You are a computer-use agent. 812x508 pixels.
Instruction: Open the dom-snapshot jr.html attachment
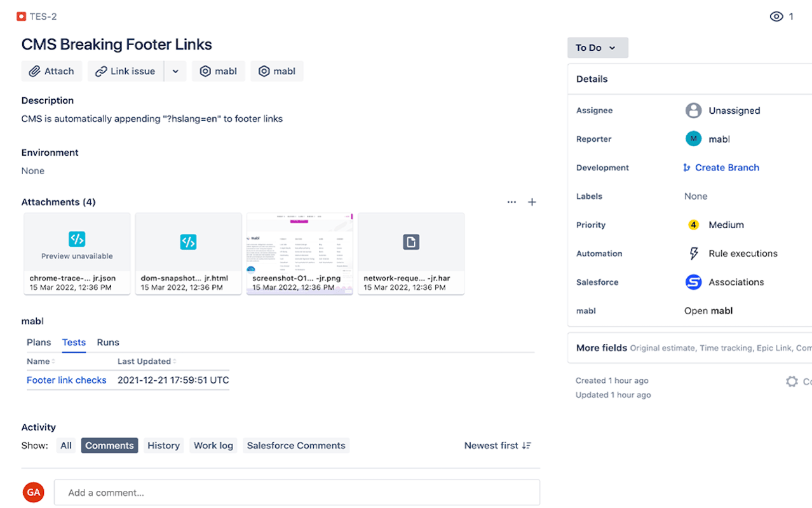click(188, 254)
